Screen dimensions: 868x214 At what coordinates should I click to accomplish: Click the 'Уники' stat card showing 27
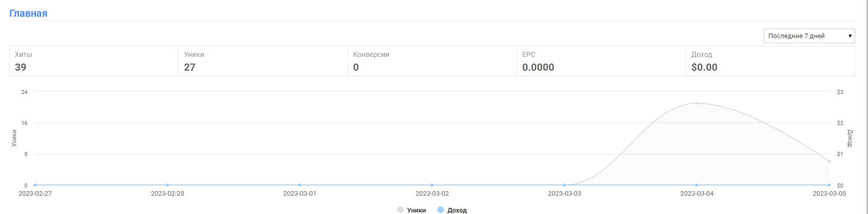[x=263, y=61]
